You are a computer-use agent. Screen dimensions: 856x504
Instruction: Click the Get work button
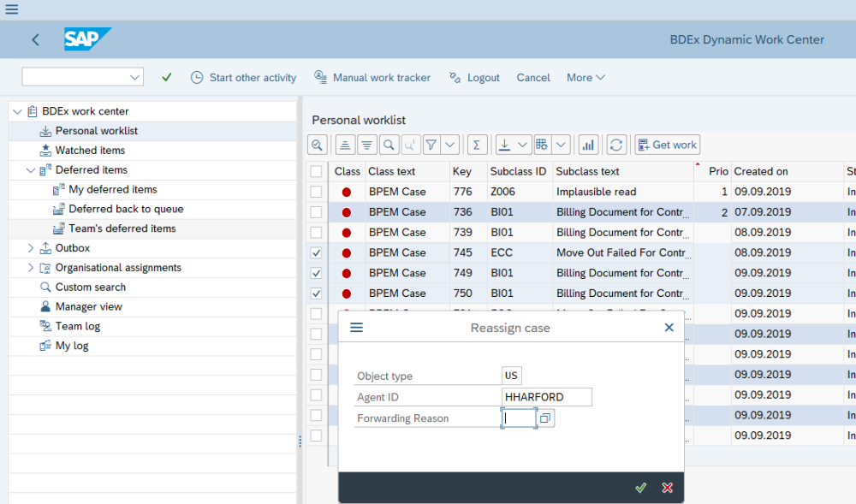click(x=667, y=145)
